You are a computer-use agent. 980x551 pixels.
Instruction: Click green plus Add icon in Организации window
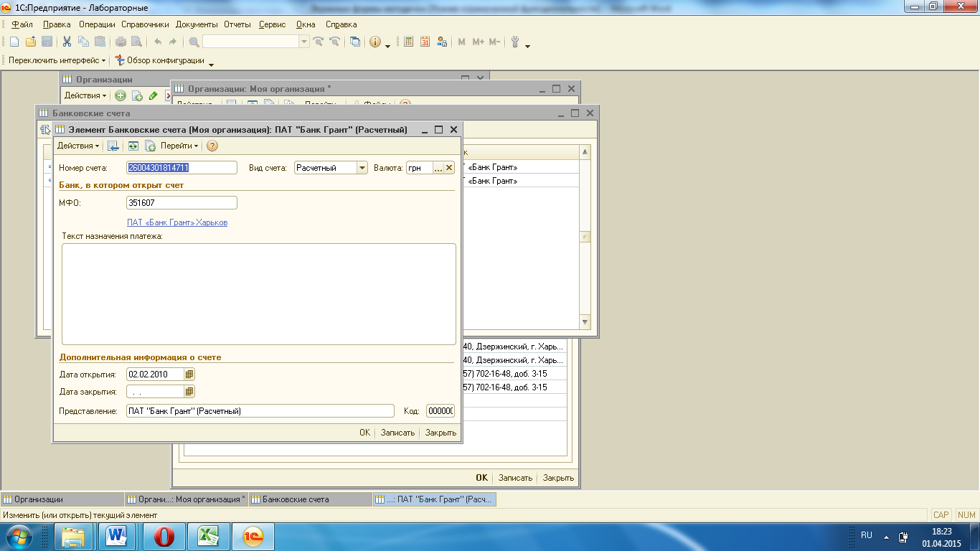point(121,95)
